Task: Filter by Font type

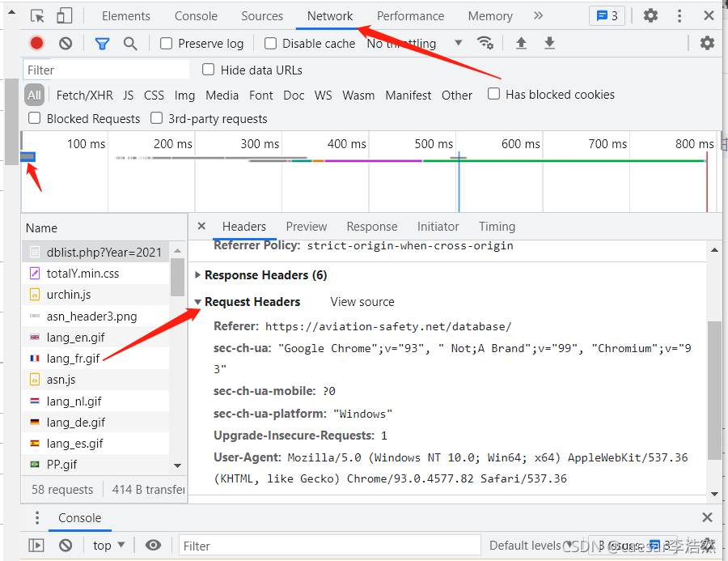Action: point(261,96)
